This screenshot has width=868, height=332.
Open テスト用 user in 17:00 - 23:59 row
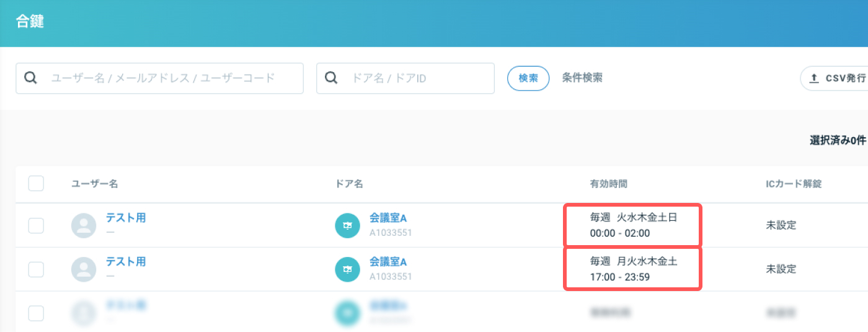click(x=126, y=261)
